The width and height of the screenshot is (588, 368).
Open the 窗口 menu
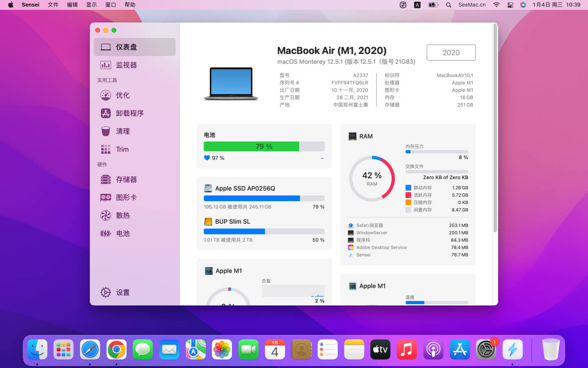pos(111,5)
